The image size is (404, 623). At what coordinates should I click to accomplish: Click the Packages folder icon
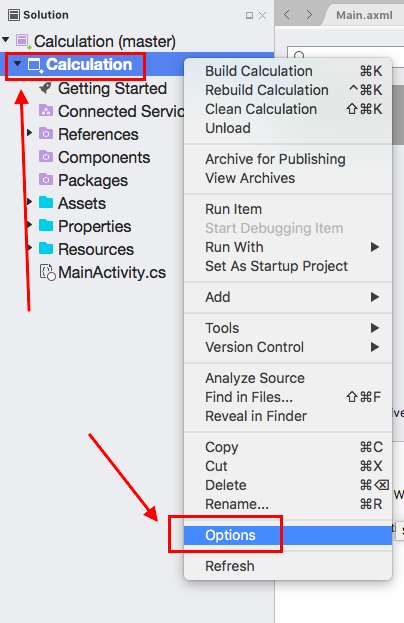pos(46,180)
